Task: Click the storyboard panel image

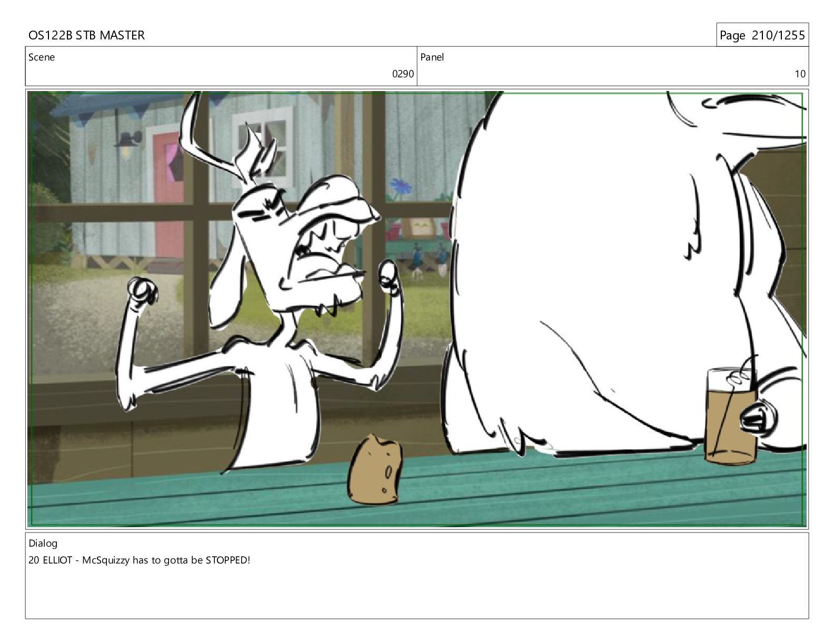Action: [417, 309]
